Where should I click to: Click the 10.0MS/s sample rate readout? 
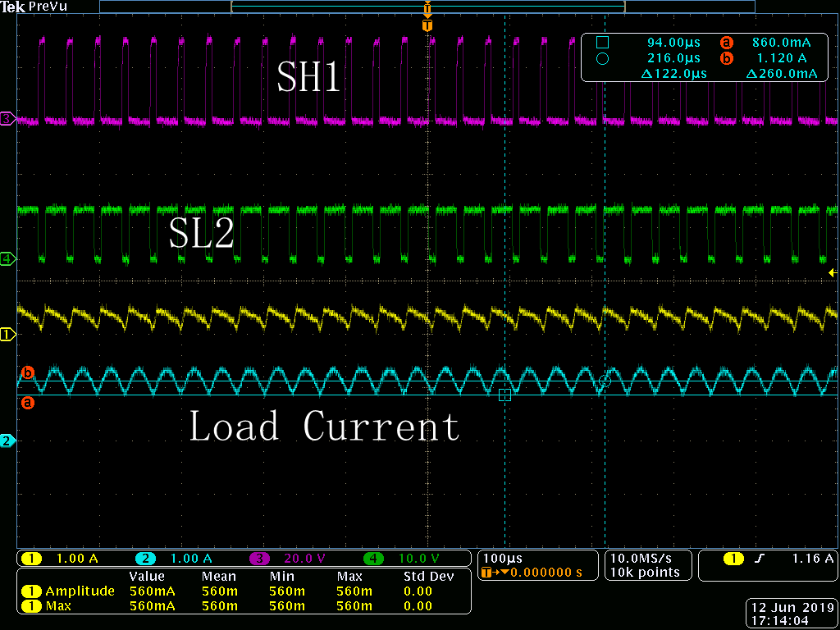point(641,558)
